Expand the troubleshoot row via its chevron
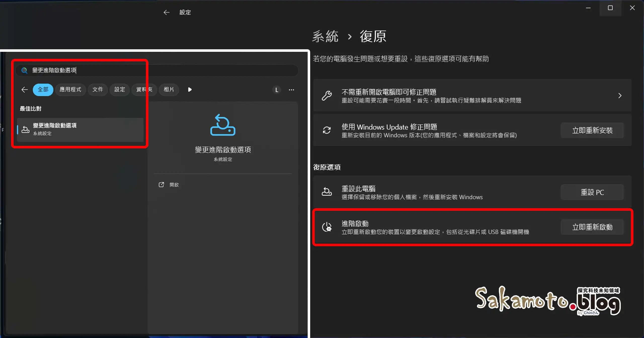The width and height of the screenshot is (644, 338). click(x=620, y=96)
